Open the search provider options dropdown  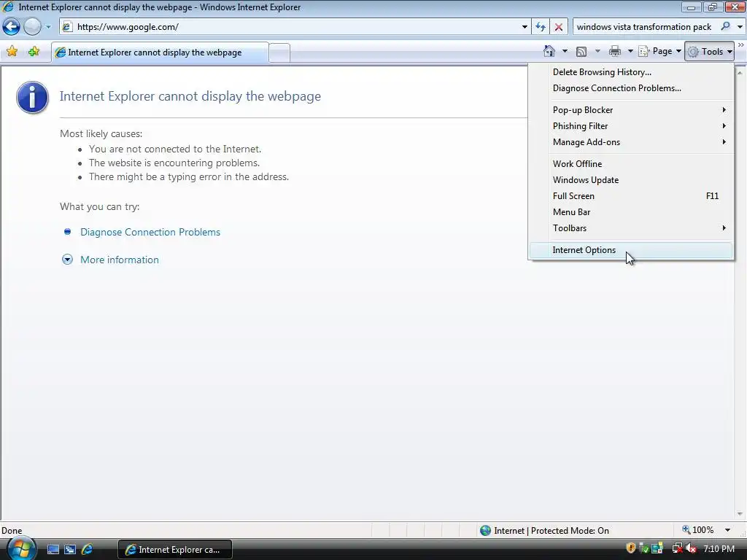[740, 27]
